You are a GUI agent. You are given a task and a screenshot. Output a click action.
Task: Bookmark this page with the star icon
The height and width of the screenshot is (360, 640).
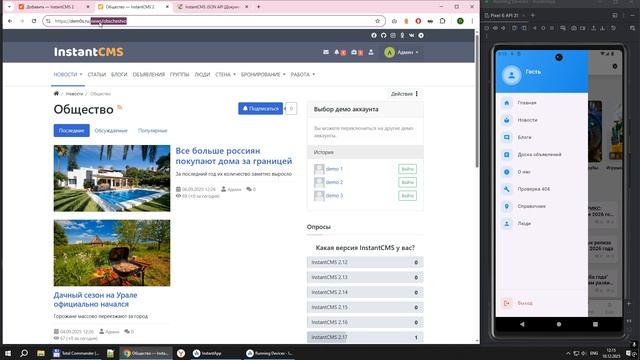pyautogui.click(x=378, y=21)
